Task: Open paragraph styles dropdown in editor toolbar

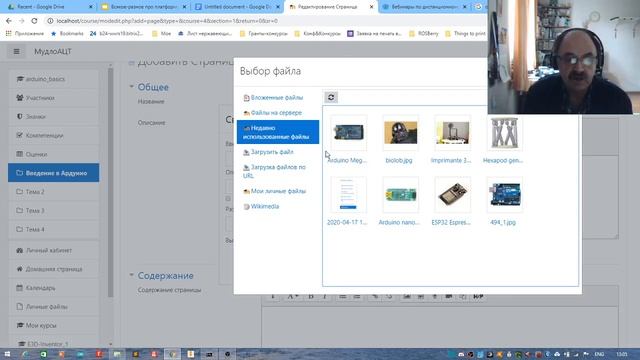Action: [x=292, y=297]
